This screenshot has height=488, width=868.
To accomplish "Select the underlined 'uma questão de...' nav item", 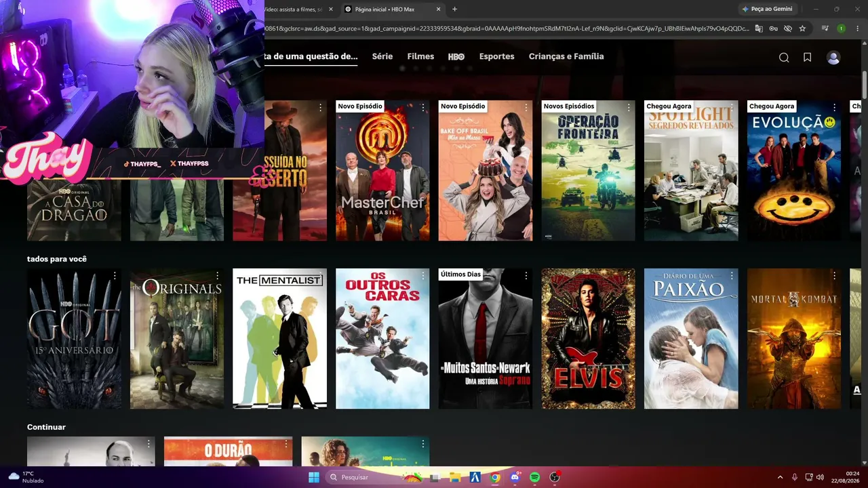I will [x=311, y=56].
